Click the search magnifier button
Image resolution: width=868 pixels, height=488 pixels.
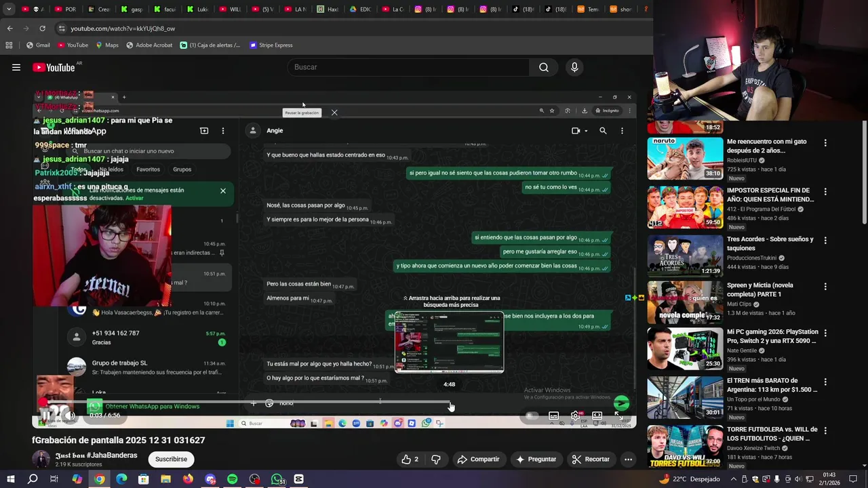pos(544,67)
